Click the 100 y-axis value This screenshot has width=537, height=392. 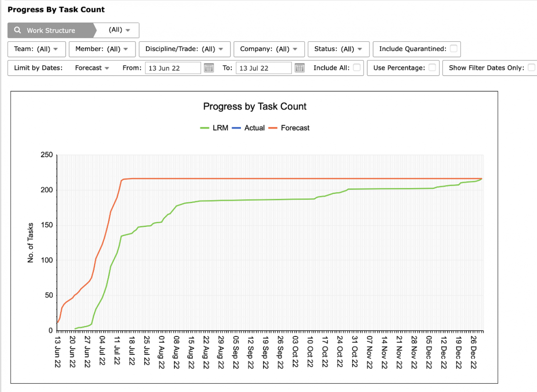(46, 260)
